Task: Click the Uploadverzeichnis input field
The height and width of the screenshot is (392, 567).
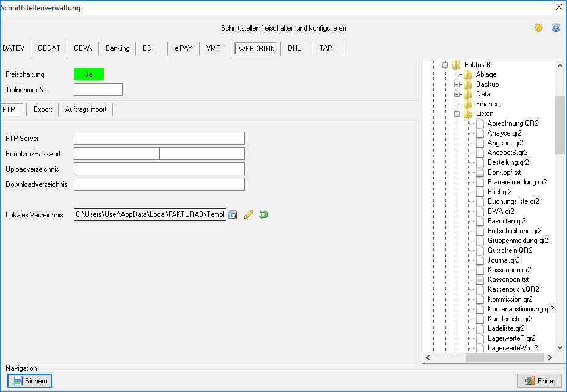Action: click(x=159, y=169)
